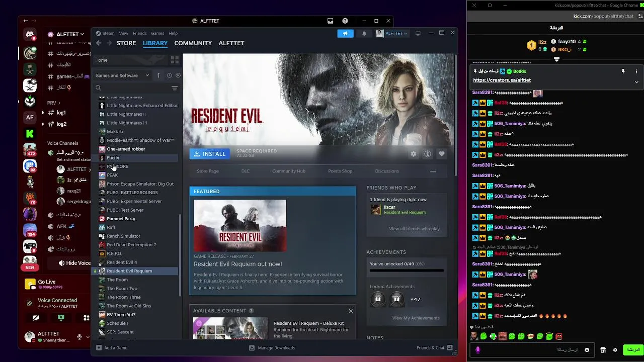
Task: Click the Kick chat message input
Action: [x=533, y=350]
